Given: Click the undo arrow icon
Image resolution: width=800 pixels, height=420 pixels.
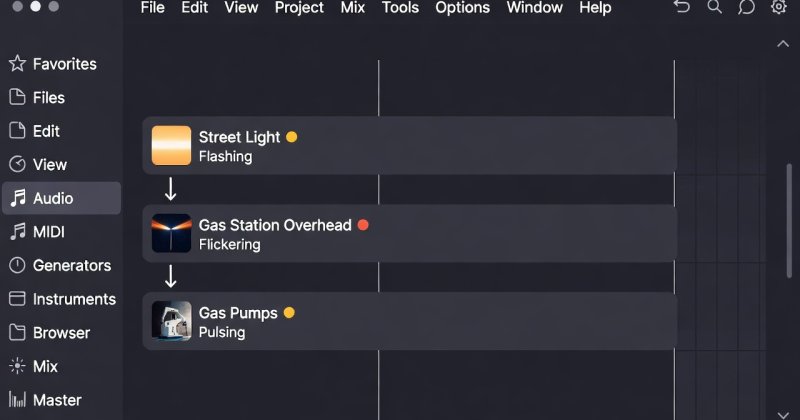Looking at the screenshot, I should (682, 7).
